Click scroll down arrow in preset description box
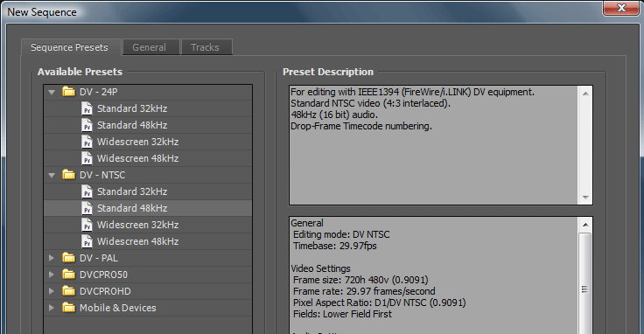 tap(585, 198)
